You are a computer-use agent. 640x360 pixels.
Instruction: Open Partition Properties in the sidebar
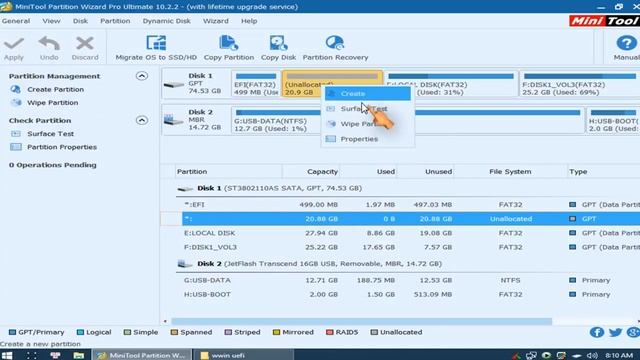tap(62, 147)
